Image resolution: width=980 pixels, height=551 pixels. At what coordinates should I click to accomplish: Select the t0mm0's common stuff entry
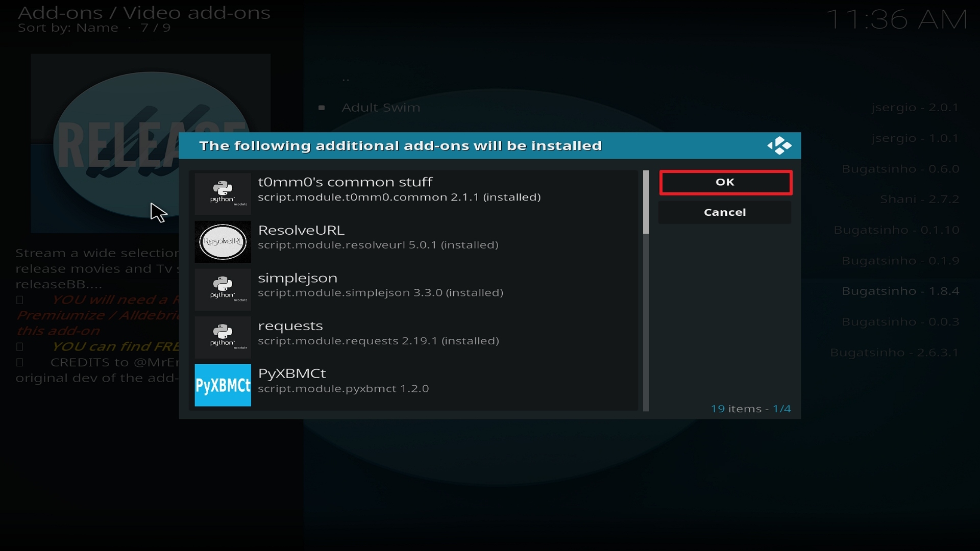tap(413, 194)
